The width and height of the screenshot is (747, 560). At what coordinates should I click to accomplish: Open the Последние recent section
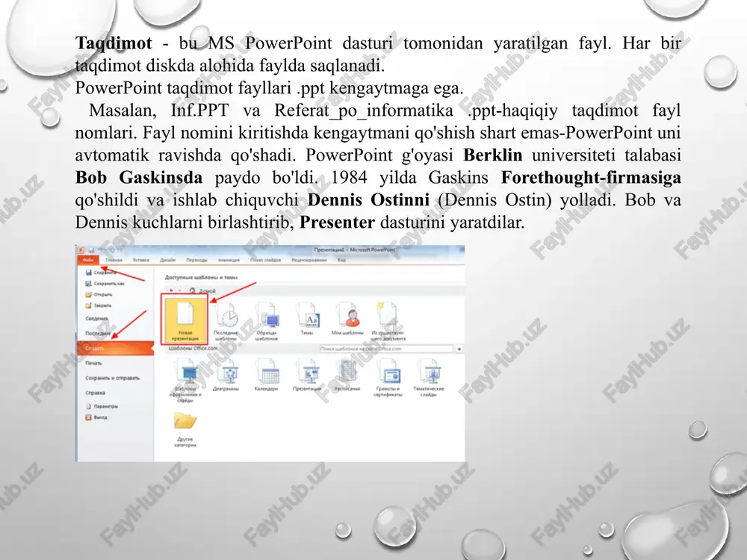(98, 333)
